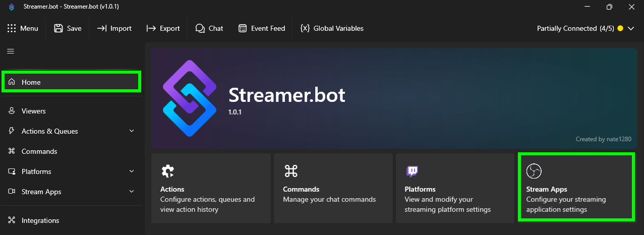The image size is (644, 235).
Task: Expand Actions & Queues in sidebar
Action: pyautogui.click(x=132, y=131)
